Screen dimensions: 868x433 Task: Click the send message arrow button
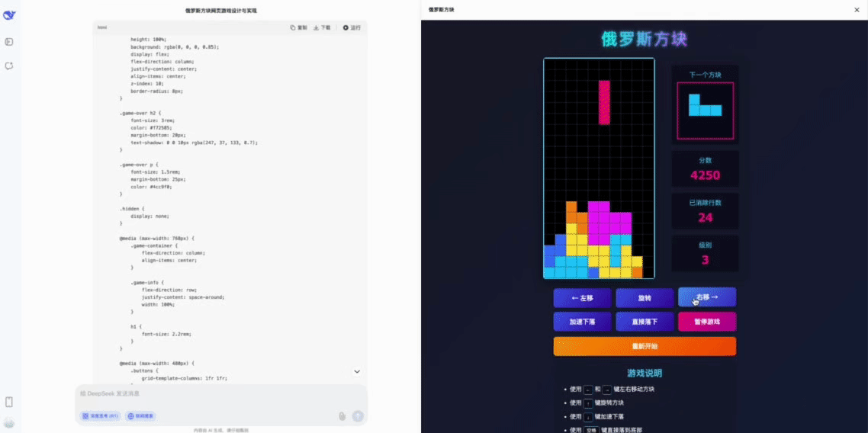[358, 416]
